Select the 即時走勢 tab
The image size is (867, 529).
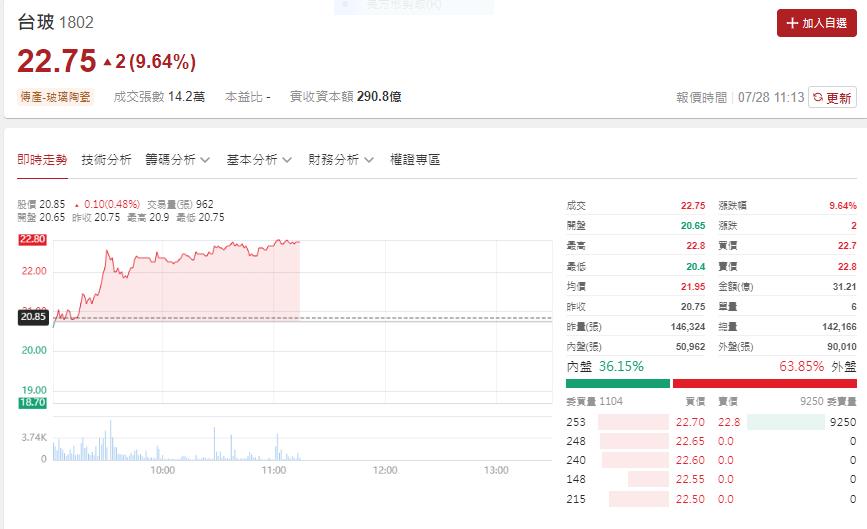[42, 160]
